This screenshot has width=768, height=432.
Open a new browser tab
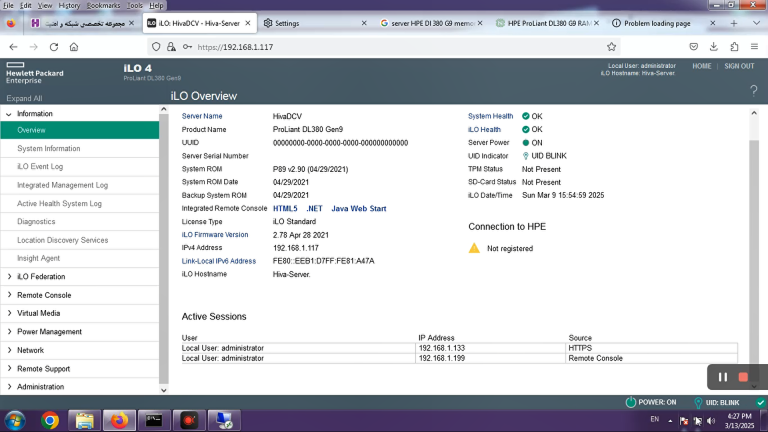pyautogui.click(x=734, y=23)
